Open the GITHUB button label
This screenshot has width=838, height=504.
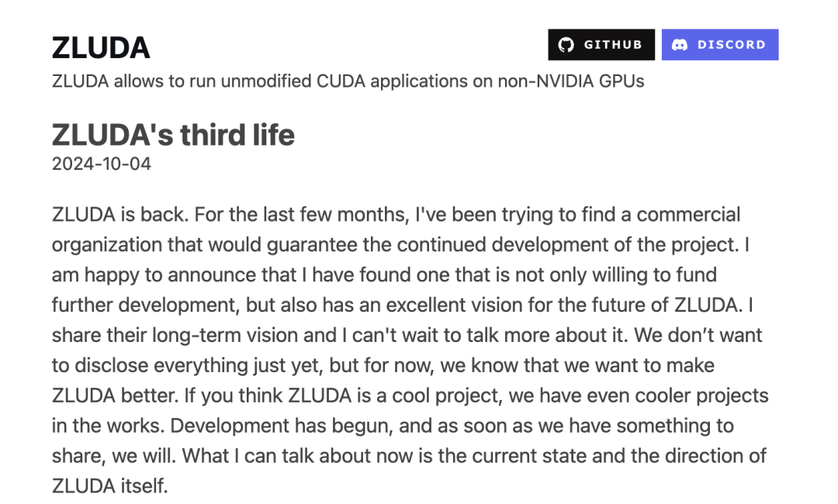tap(613, 45)
